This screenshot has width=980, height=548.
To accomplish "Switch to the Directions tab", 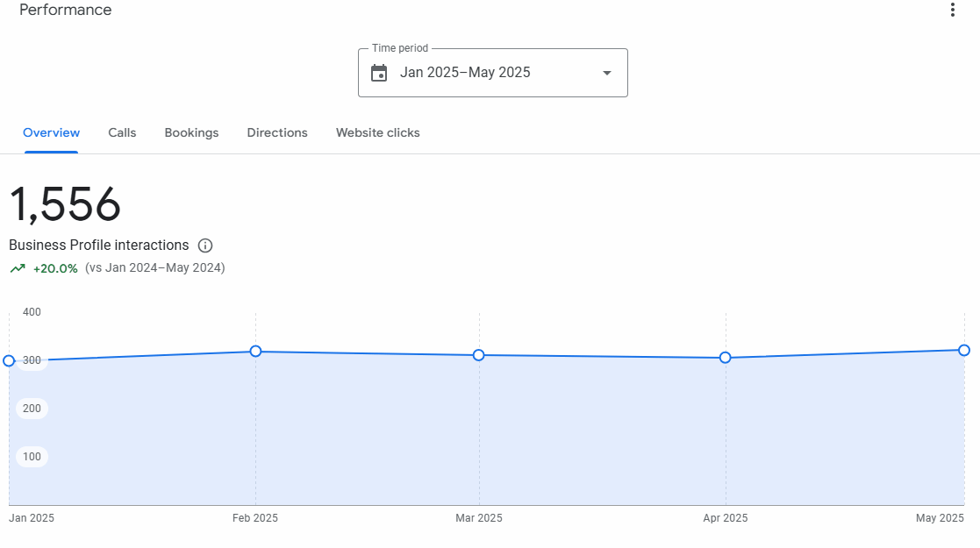I will click(277, 133).
